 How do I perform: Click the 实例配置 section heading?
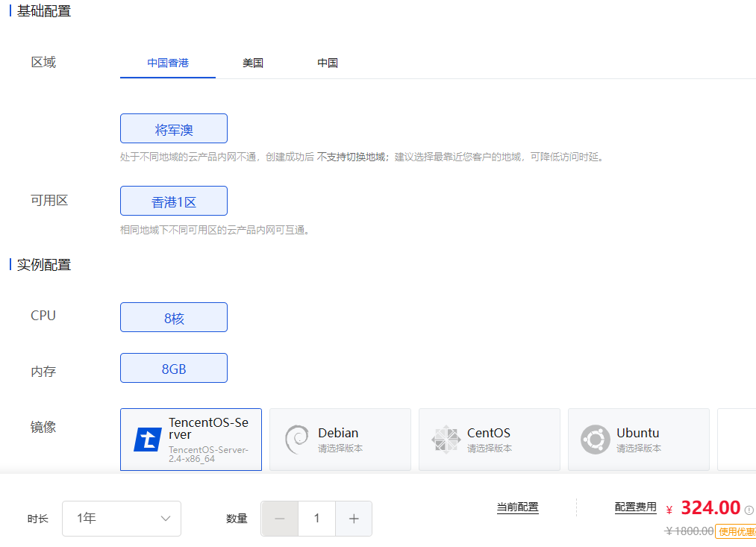click(44, 265)
